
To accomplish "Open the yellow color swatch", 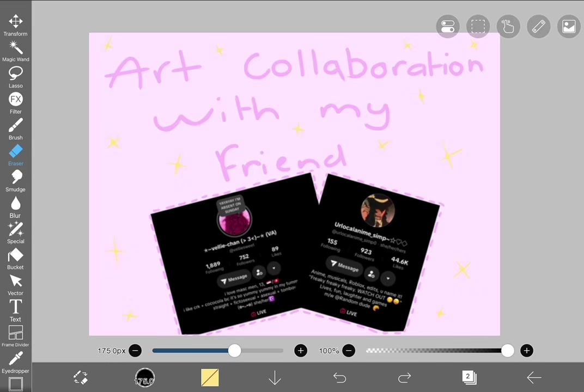I will (x=210, y=378).
